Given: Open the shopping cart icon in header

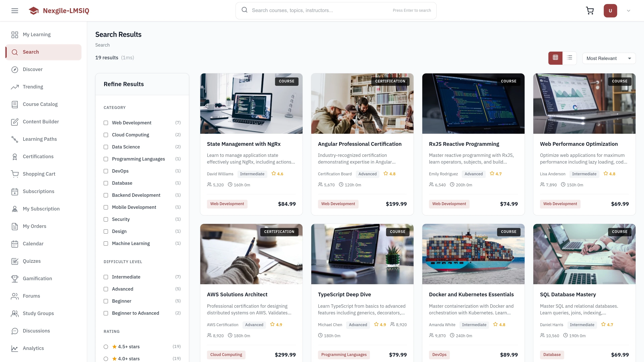Looking at the screenshot, I should (x=590, y=11).
